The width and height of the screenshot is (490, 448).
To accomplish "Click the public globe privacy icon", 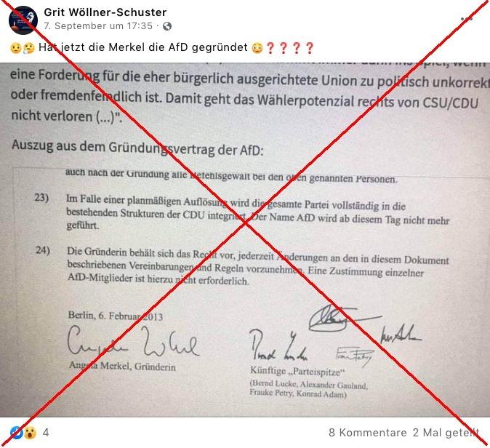I will [x=167, y=26].
